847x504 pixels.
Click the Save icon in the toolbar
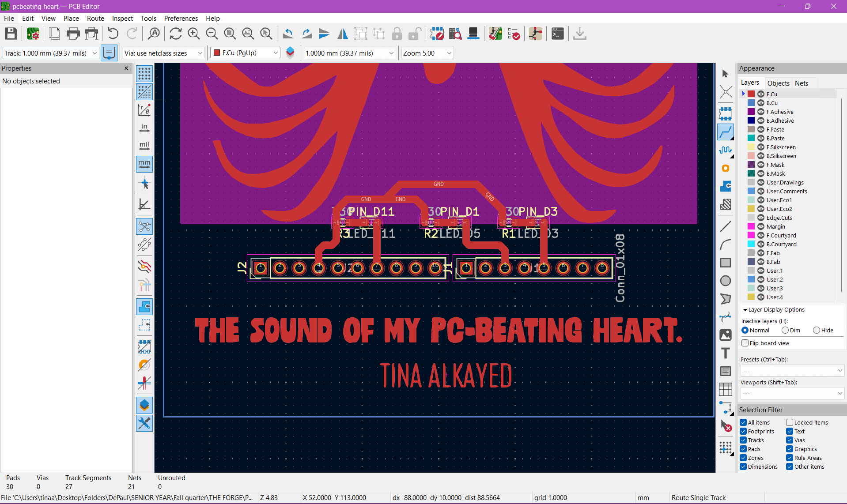pyautogui.click(x=11, y=34)
